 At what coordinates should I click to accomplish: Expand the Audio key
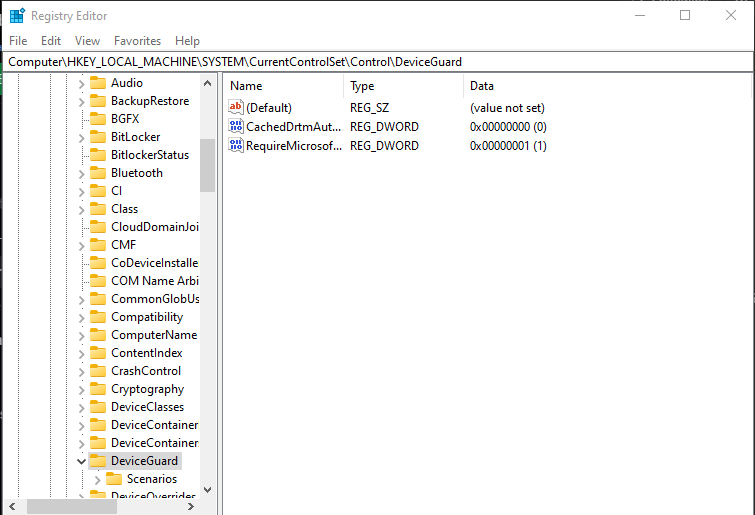coord(81,84)
